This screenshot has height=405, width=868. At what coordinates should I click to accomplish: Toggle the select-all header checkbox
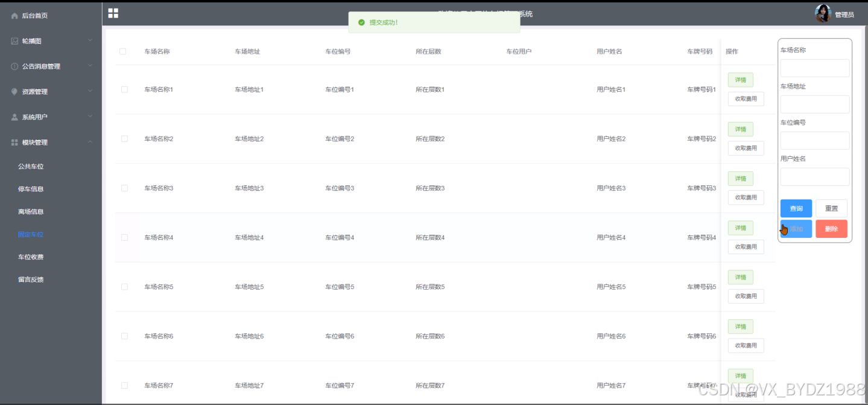(x=123, y=51)
